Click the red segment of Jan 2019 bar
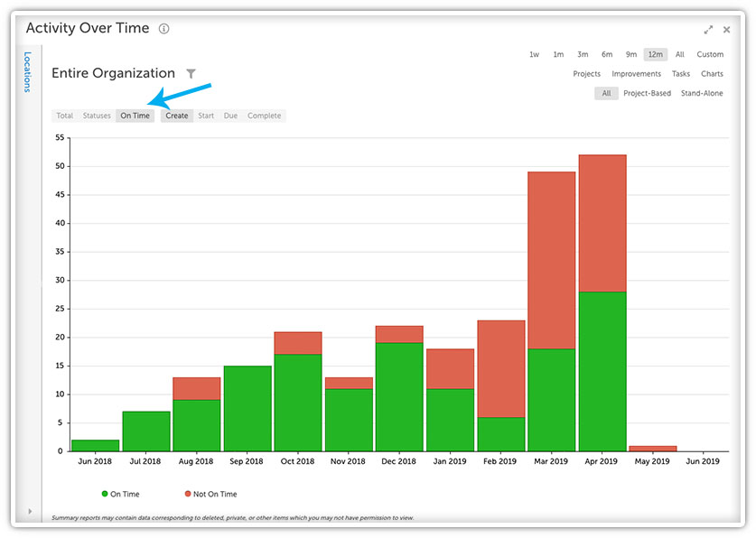The height and width of the screenshot is (538, 756). coord(451,369)
